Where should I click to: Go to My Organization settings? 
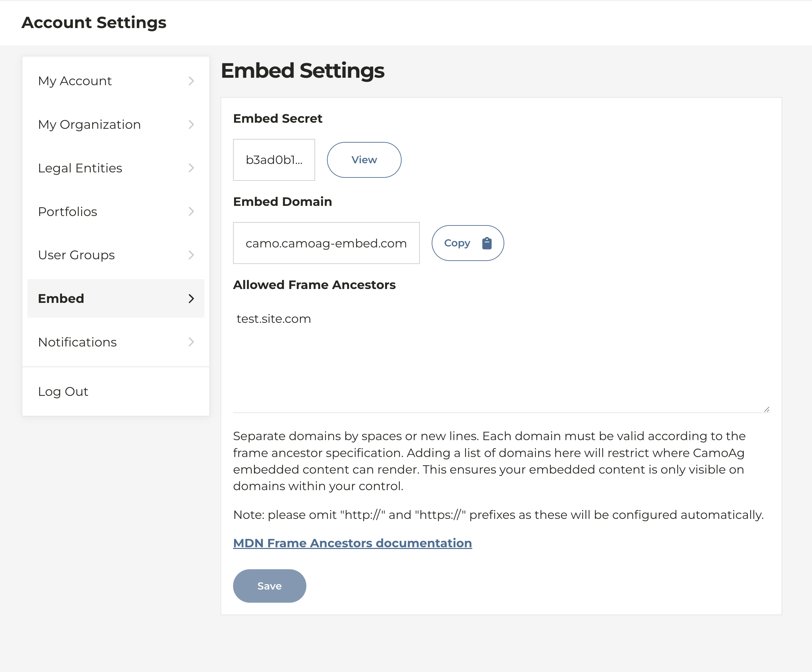click(x=89, y=125)
